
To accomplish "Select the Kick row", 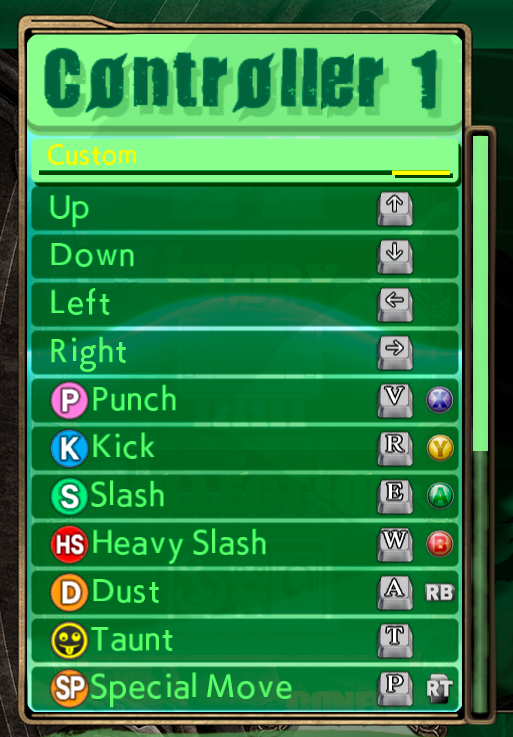I will [245, 448].
